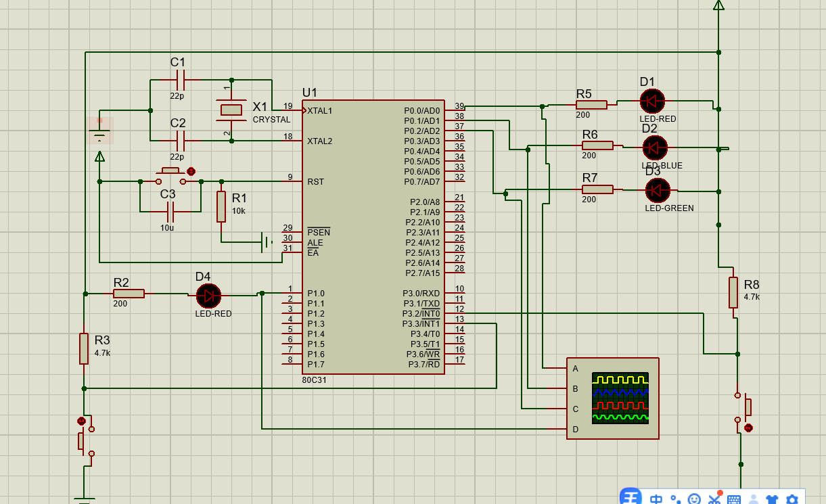The image size is (826, 504).
Task: Click D1's LED-RED label
Action: point(658,119)
